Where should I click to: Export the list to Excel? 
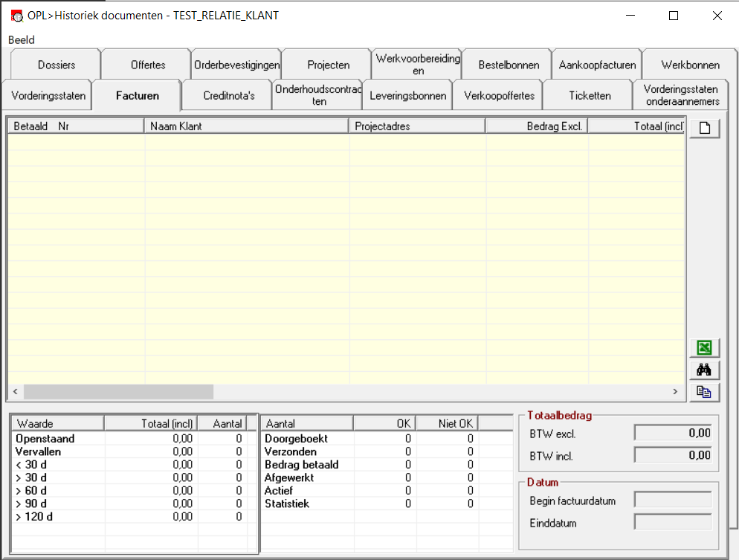(705, 348)
